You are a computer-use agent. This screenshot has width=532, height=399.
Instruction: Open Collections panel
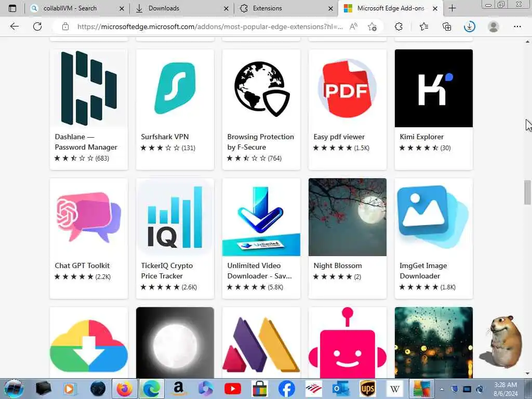click(447, 26)
